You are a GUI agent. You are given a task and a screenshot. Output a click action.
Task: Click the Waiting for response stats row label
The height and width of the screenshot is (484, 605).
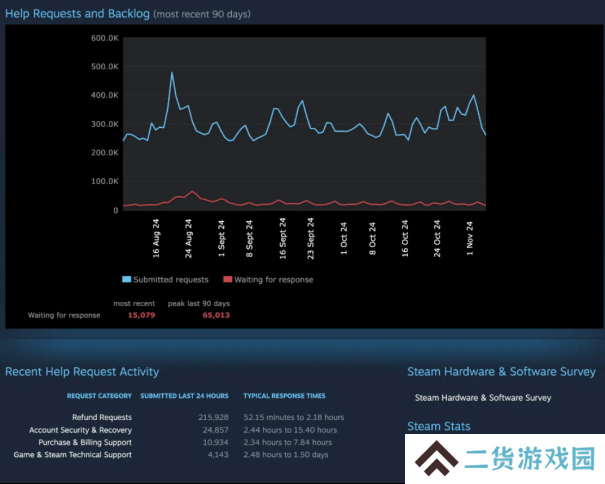click(x=64, y=315)
